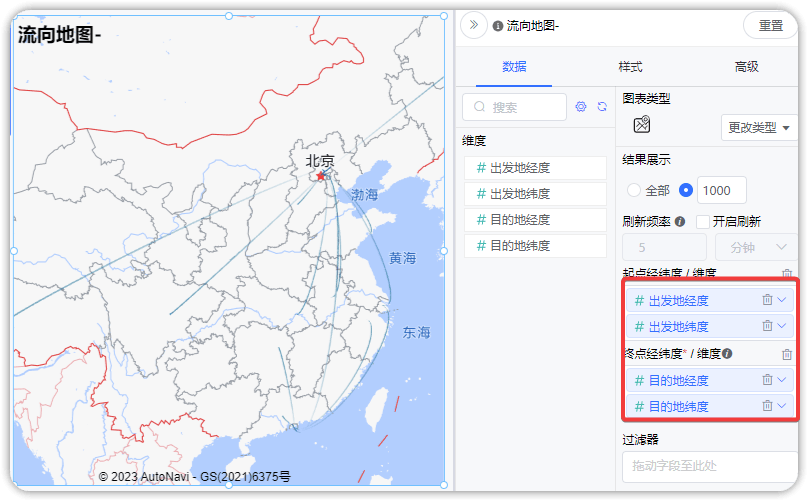This screenshot has width=808, height=501.
Task: Delete 目的地纬度 from end point fields
Action: (x=767, y=406)
